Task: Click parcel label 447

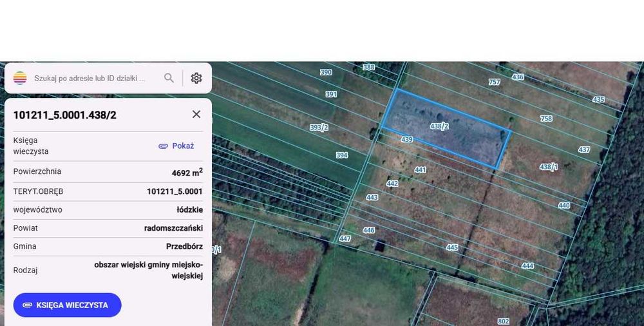Action: (x=345, y=238)
